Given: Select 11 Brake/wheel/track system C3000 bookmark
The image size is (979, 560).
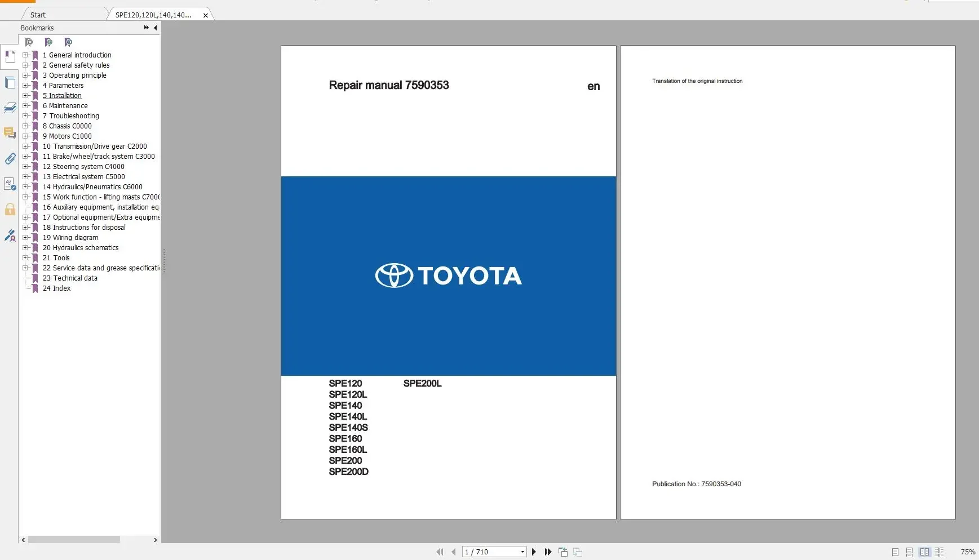Looking at the screenshot, I should (x=99, y=157).
